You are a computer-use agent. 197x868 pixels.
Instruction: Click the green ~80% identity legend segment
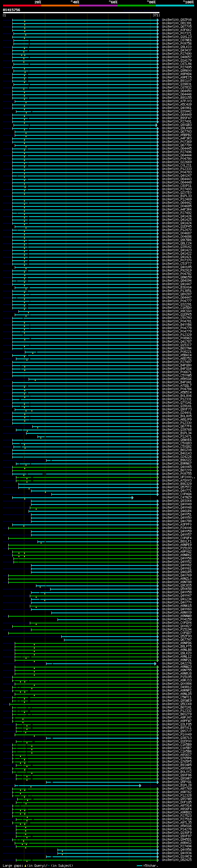coord(137,6)
